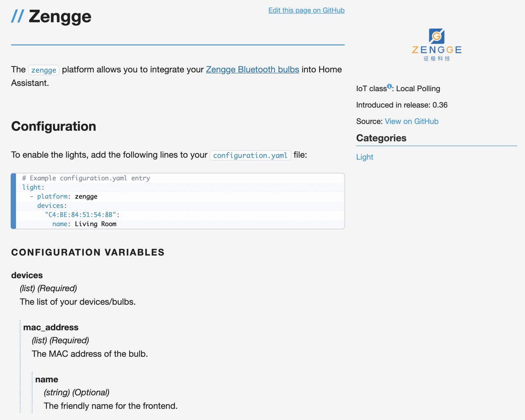Click the Configuration heading
525x420 pixels.
click(54, 126)
